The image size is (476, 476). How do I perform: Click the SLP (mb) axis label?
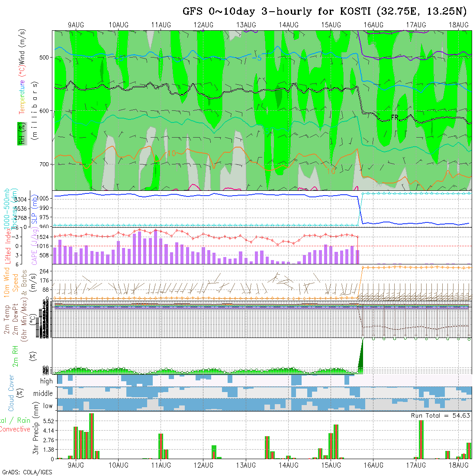pos(34,209)
